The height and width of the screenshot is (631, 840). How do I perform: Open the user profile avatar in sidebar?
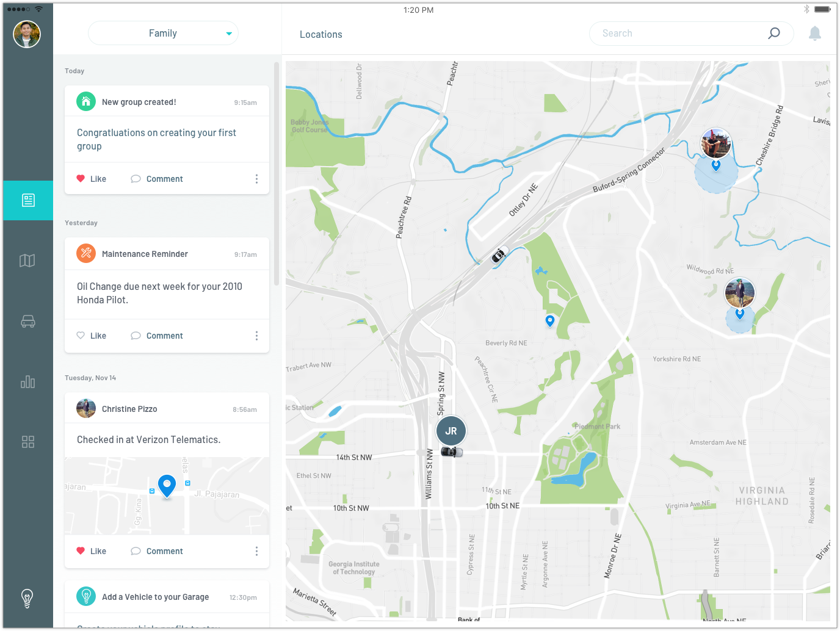27,34
